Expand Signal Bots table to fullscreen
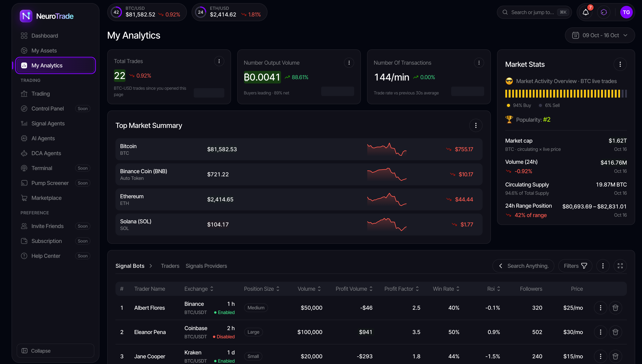Screen dimensions: 642x364 [620, 266]
